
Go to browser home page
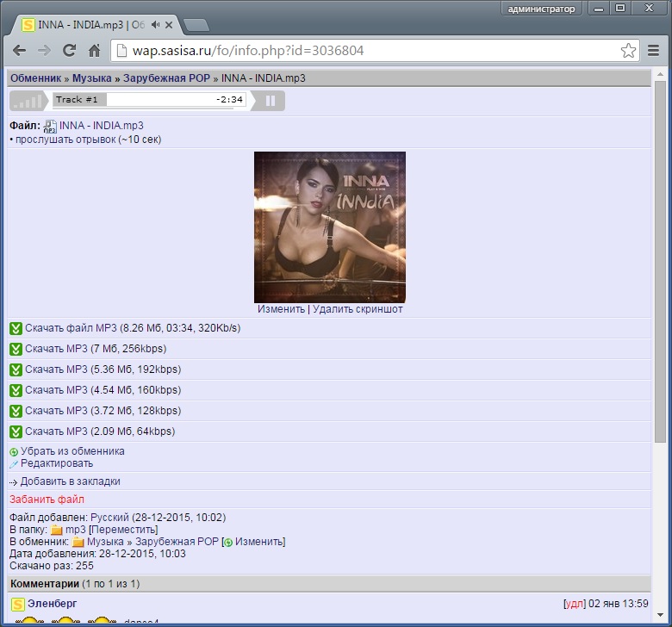pos(94,51)
